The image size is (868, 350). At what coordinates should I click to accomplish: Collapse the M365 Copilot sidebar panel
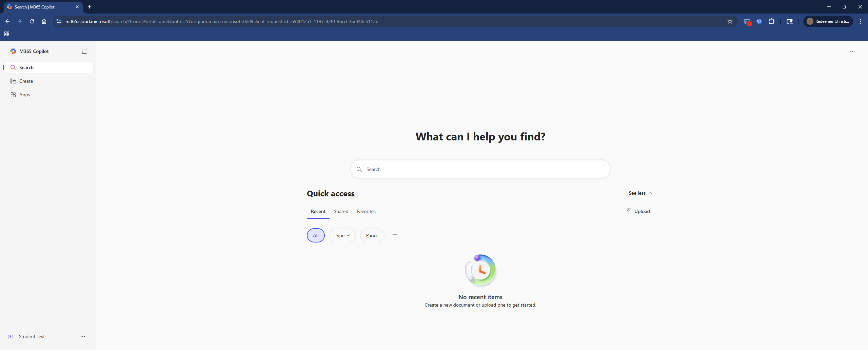click(x=84, y=51)
